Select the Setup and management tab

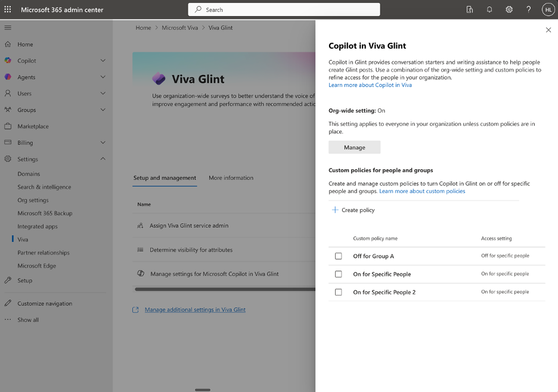click(x=163, y=178)
